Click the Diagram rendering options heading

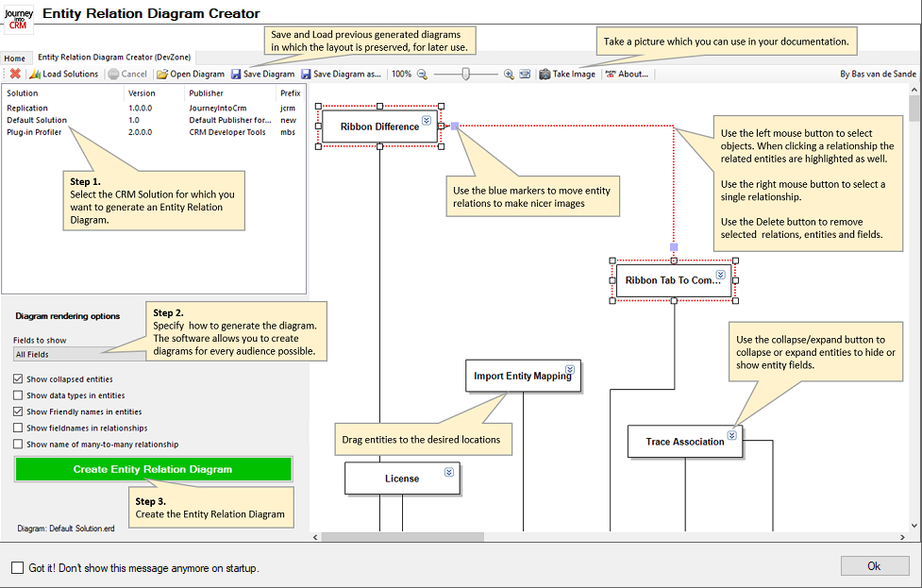point(68,316)
